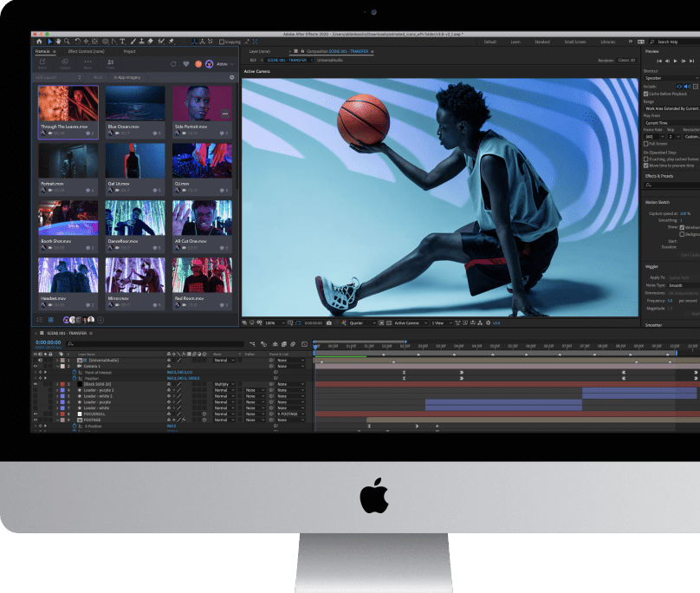Select the Puppet Pin tool
This screenshot has height=593, width=700.
pos(172,42)
